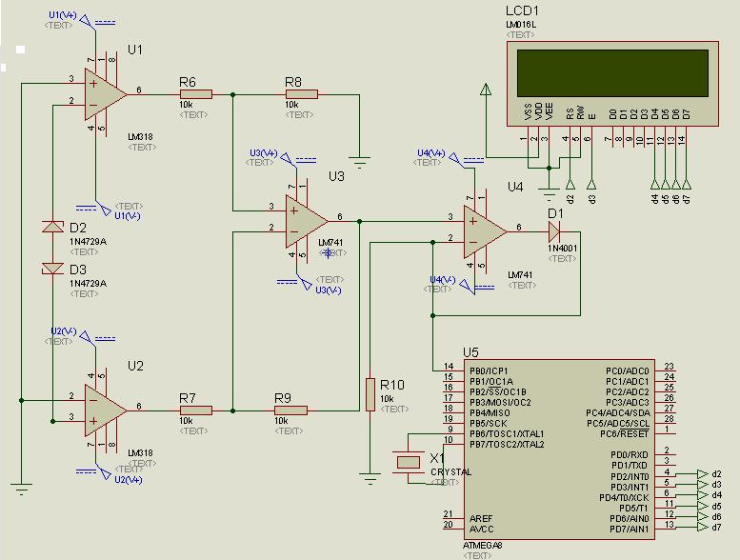Click the D3 zener diode symbol
The image size is (740, 560).
coord(53,269)
